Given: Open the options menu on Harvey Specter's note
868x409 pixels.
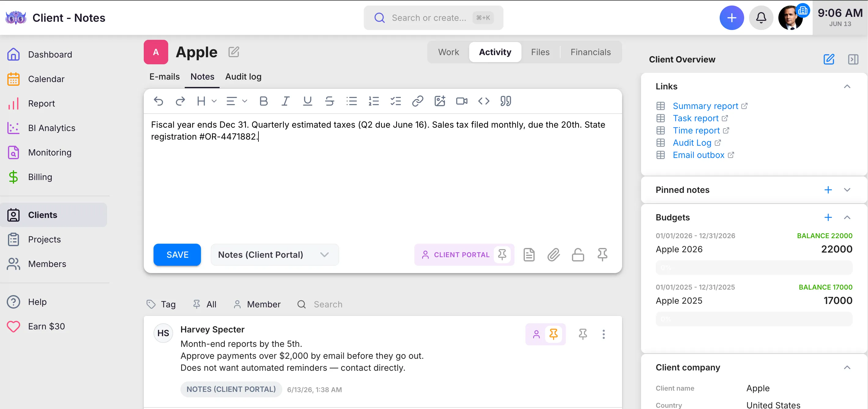Looking at the screenshot, I should [x=603, y=334].
